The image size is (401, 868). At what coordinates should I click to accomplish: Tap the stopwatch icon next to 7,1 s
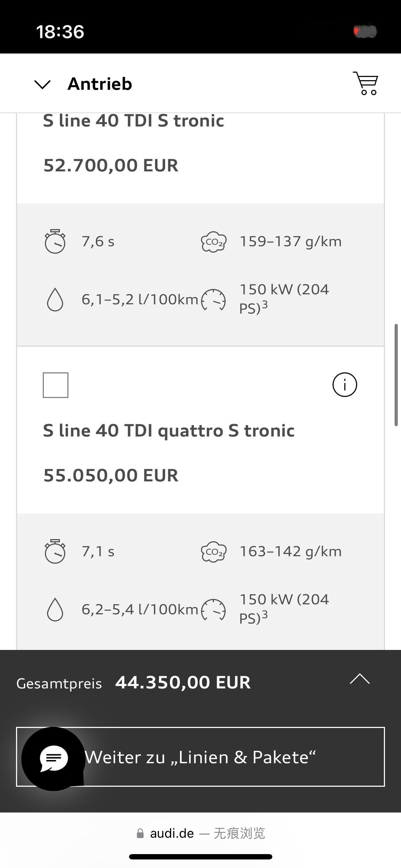pyautogui.click(x=55, y=551)
